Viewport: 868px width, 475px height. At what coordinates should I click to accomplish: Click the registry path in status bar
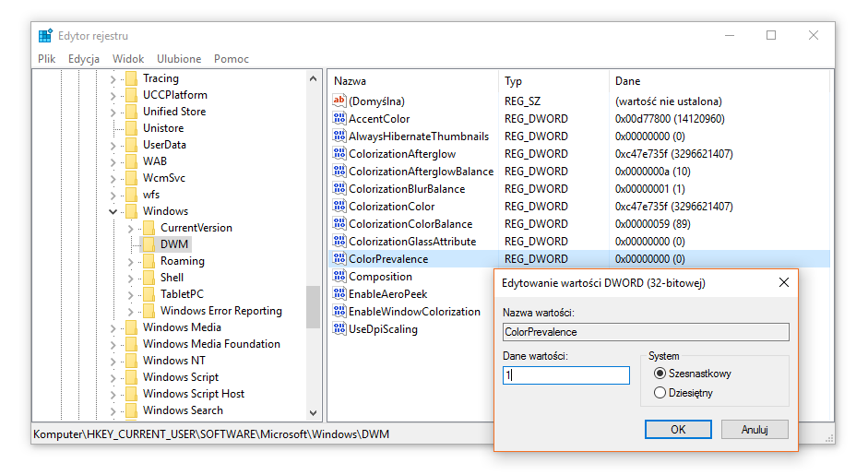(x=211, y=434)
